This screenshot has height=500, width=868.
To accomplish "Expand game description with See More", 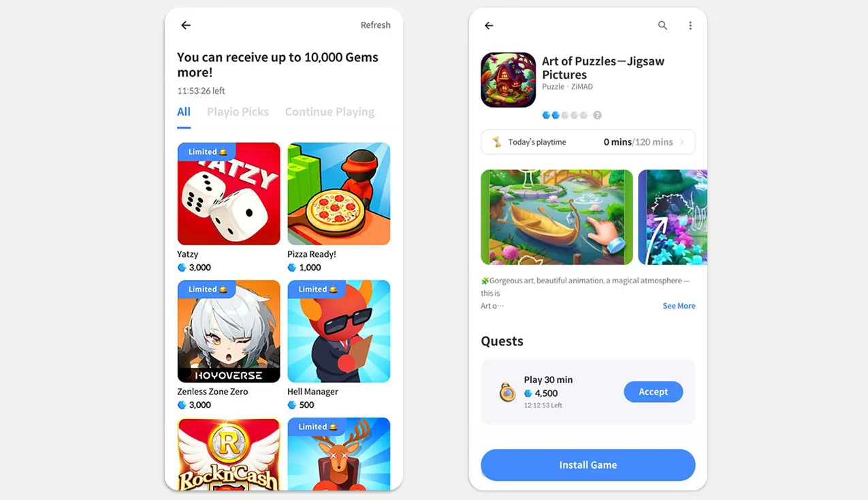I will tap(679, 306).
